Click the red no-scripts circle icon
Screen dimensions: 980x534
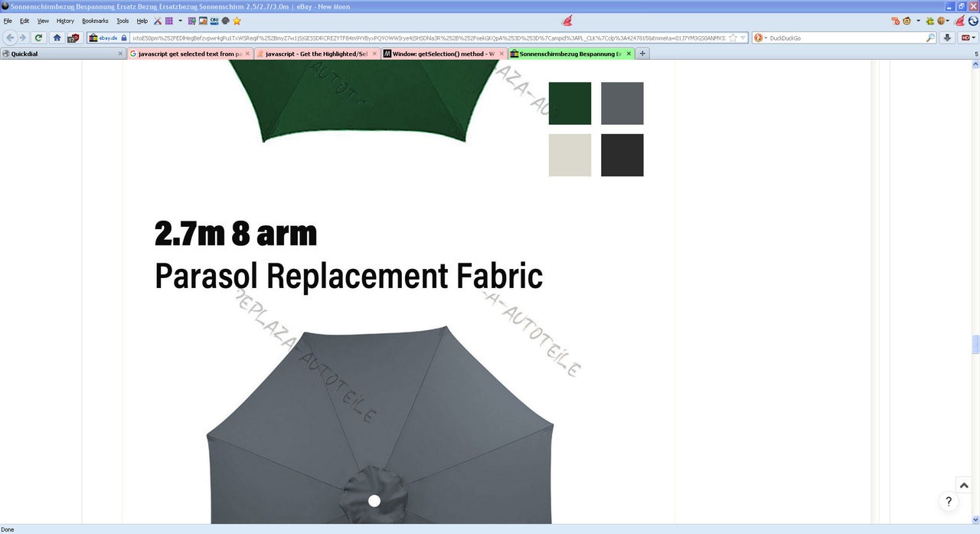coord(895,21)
